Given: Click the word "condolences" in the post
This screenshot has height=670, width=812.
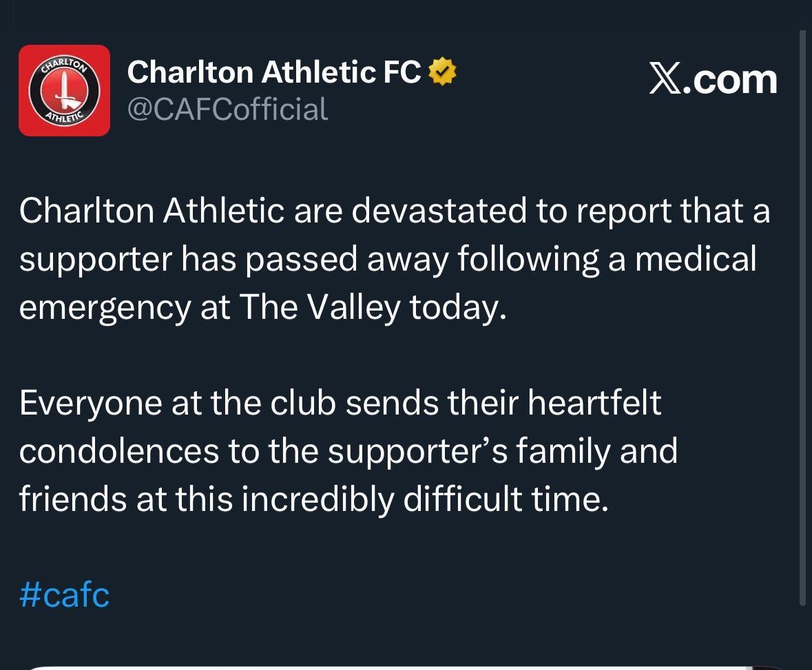Looking at the screenshot, I should click(119, 451).
